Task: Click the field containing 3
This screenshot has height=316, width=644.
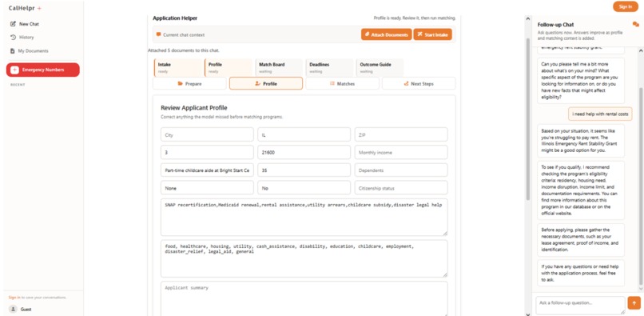Action: [207, 152]
